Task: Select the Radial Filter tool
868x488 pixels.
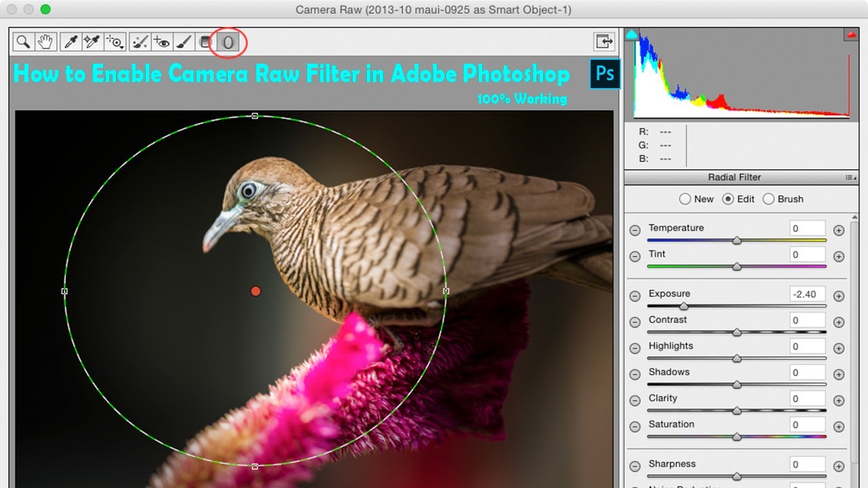Action: 229,42
